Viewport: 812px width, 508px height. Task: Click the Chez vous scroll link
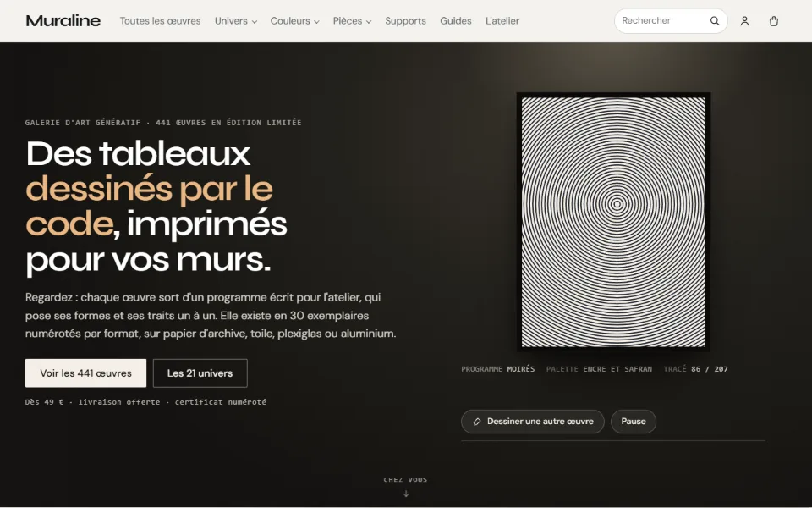(x=405, y=486)
